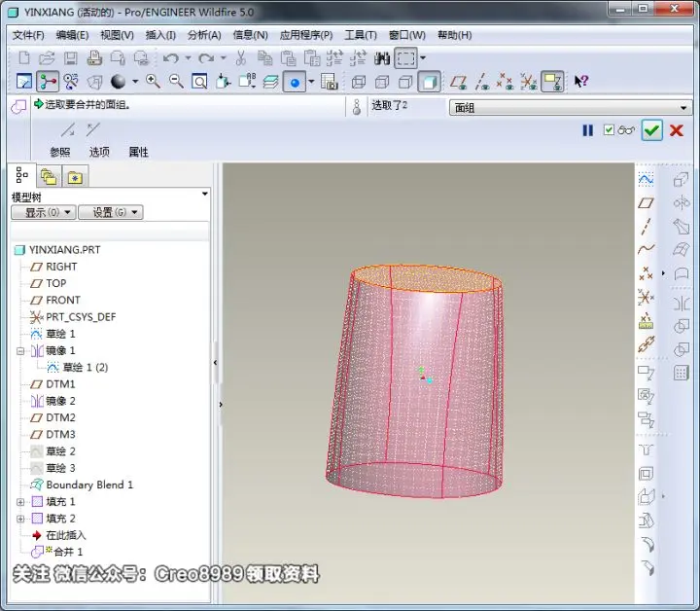This screenshot has width=700, height=611.
Task: Click the 设置(G) button
Action: pyautogui.click(x=111, y=212)
